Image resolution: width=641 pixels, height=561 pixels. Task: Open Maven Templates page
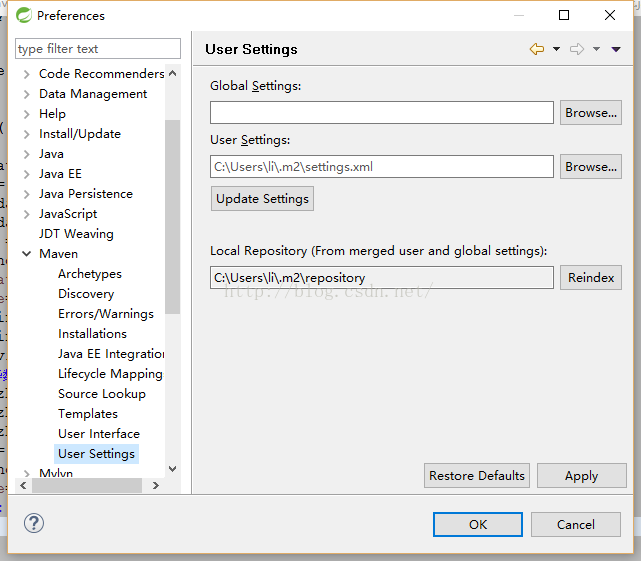click(88, 414)
